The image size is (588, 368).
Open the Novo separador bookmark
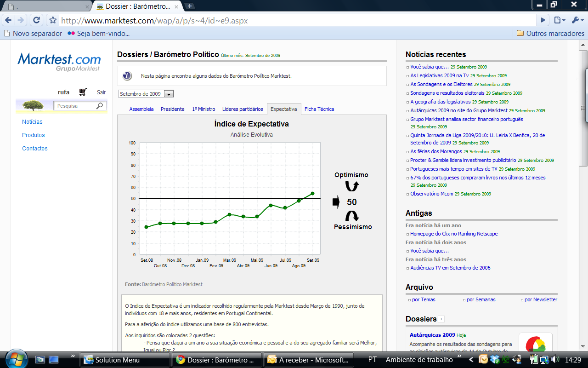click(33, 33)
